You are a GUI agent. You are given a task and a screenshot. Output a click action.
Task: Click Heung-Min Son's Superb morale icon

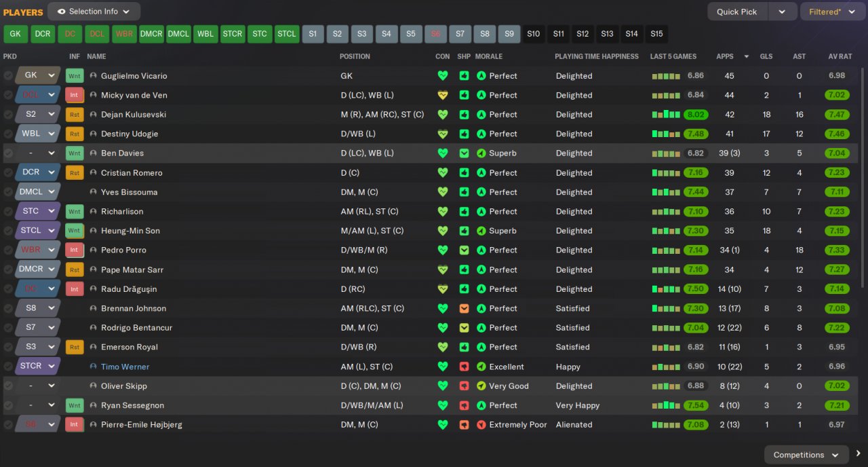pos(481,231)
